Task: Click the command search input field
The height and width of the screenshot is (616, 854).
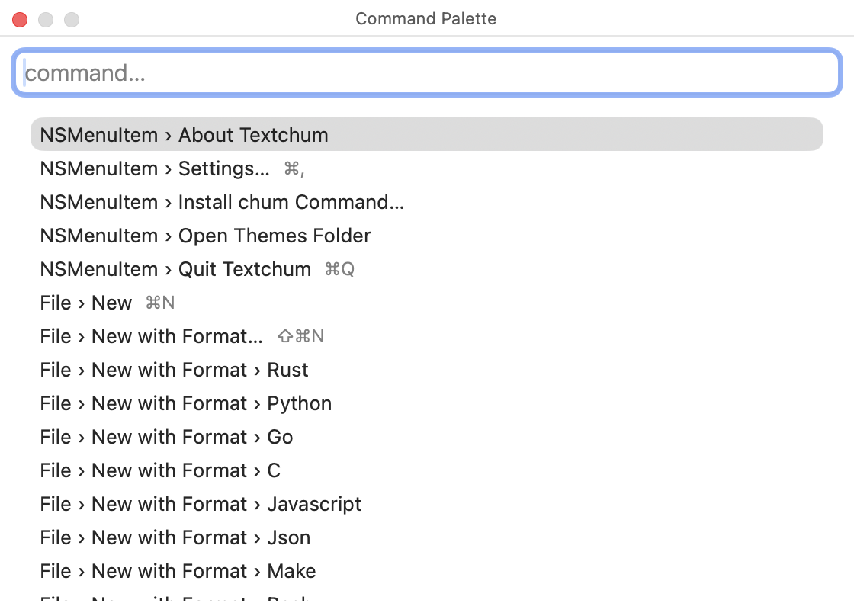Action: tap(427, 73)
